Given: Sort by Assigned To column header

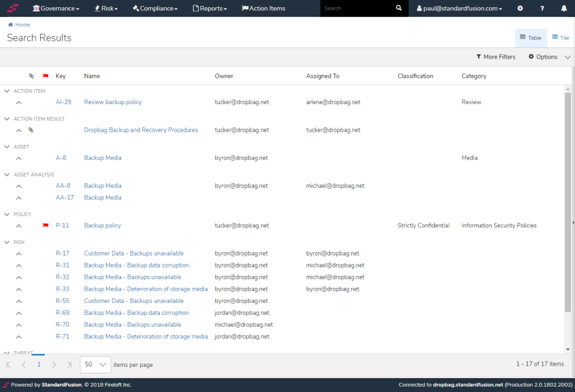Looking at the screenshot, I should [x=323, y=76].
